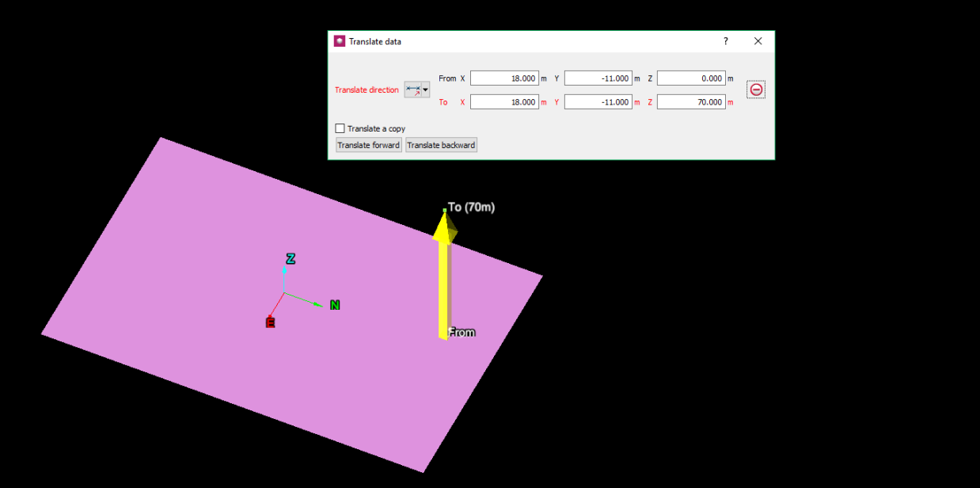Screen dimensions: 980x488
Task: Click the To (70m) label
Action: coord(471,208)
